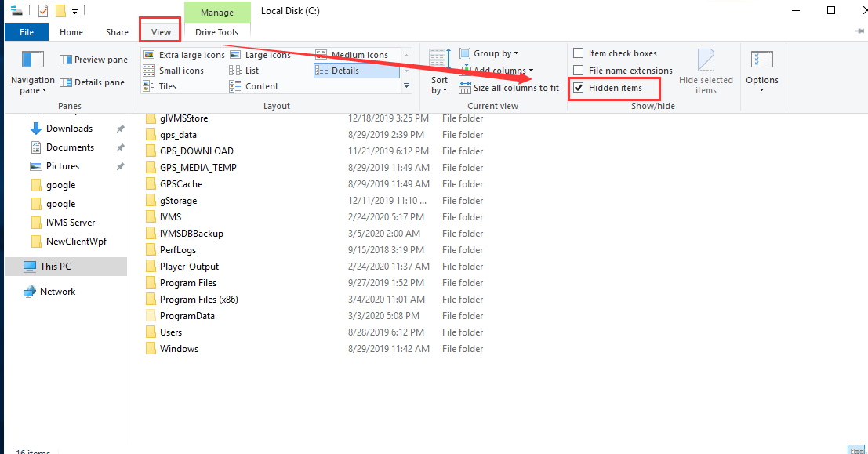868x454 pixels.
Task: Click the Windows folder icon
Action: point(151,349)
